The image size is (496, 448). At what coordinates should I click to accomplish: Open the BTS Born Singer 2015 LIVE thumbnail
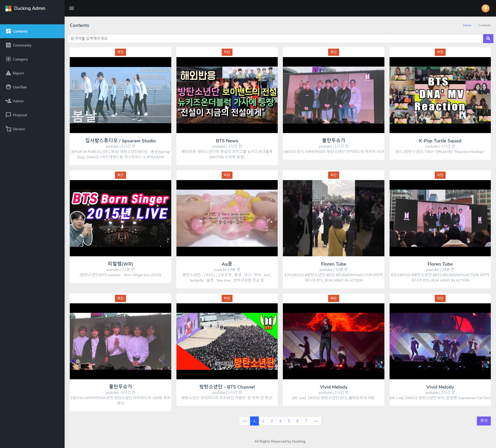120,218
